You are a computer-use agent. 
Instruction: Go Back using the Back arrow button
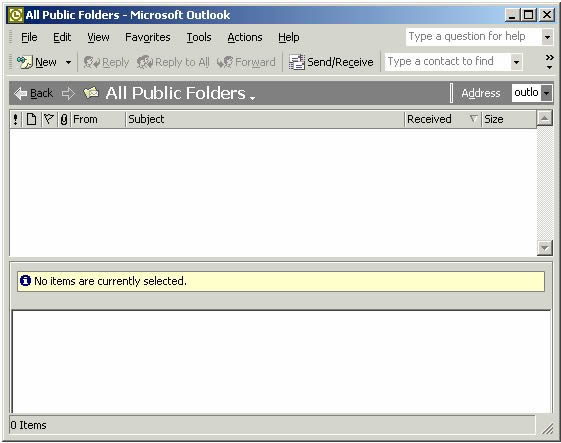(x=34, y=93)
